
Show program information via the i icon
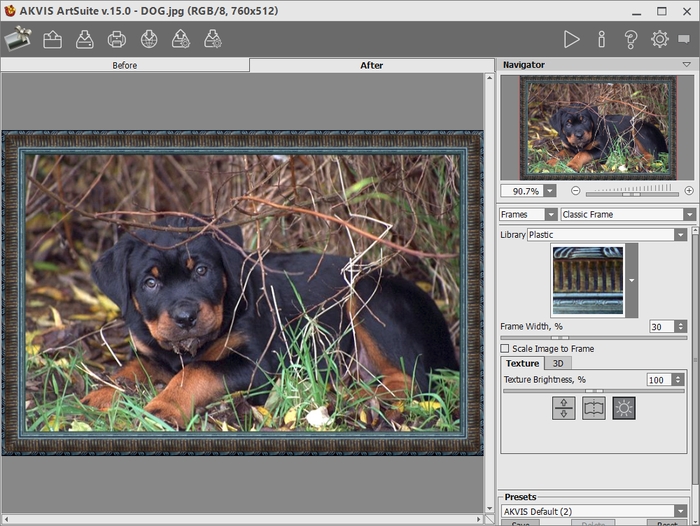click(602, 39)
